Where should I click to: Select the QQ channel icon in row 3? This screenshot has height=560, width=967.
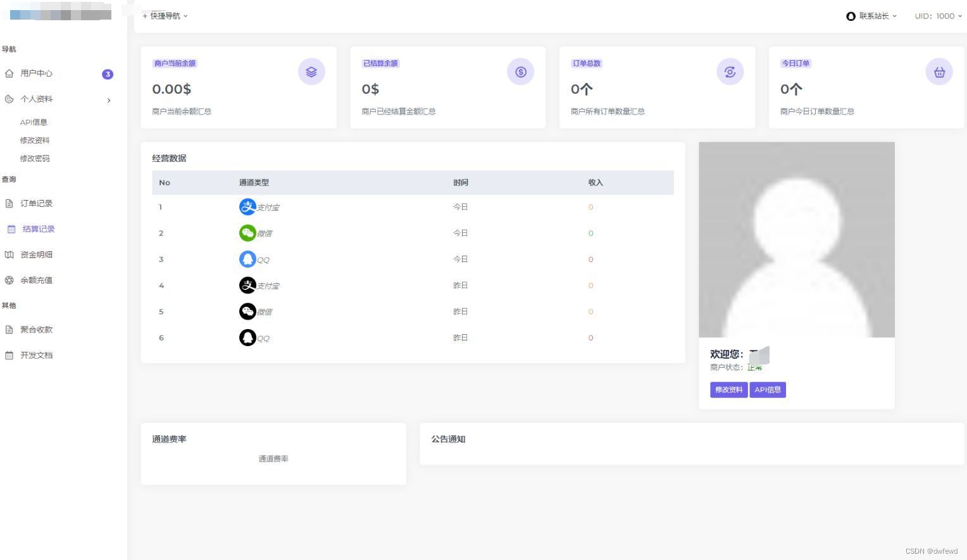pos(247,259)
